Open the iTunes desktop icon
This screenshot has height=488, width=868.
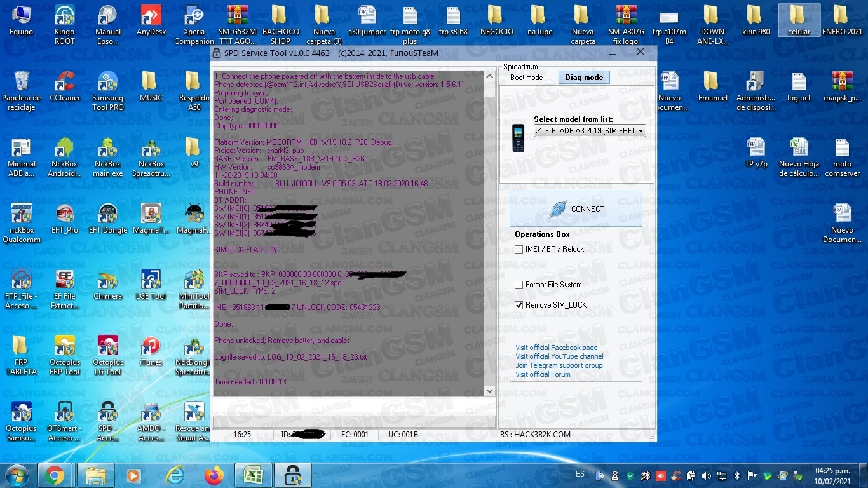point(151,348)
